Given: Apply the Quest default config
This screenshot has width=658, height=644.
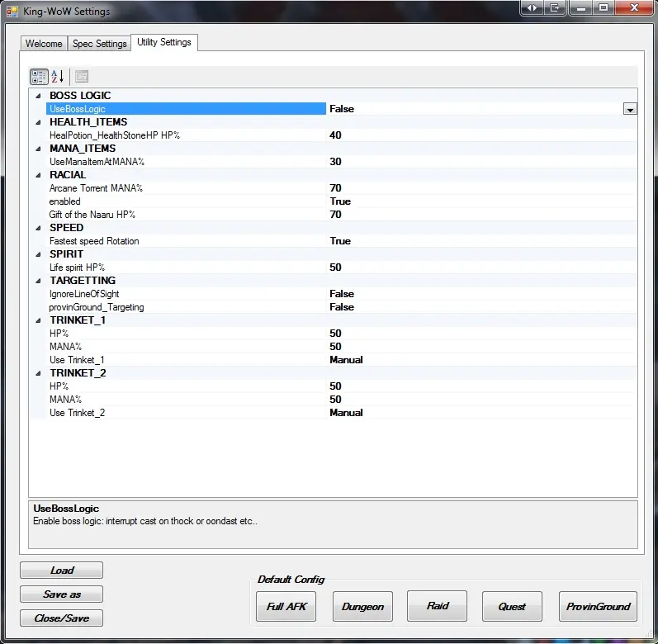Looking at the screenshot, I should [x=512, y=606].
